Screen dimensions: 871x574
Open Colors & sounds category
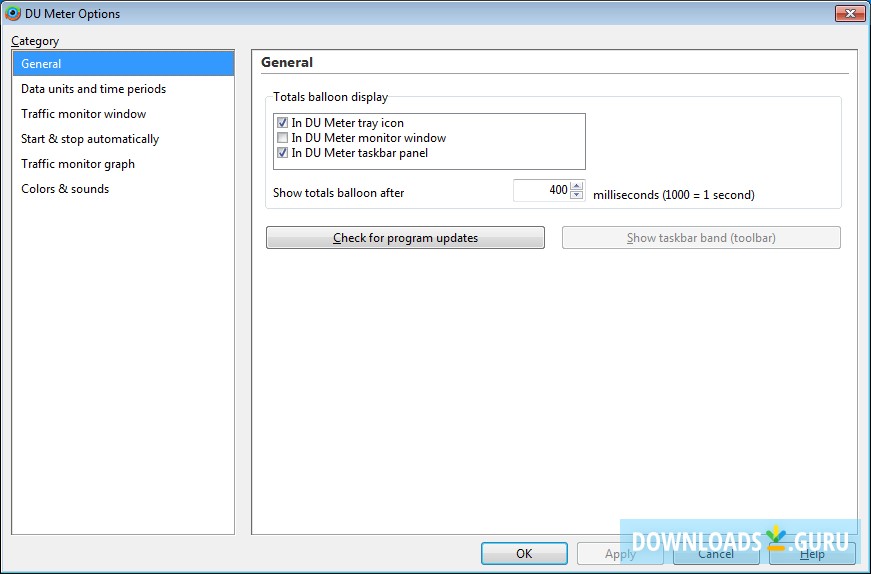123,188
